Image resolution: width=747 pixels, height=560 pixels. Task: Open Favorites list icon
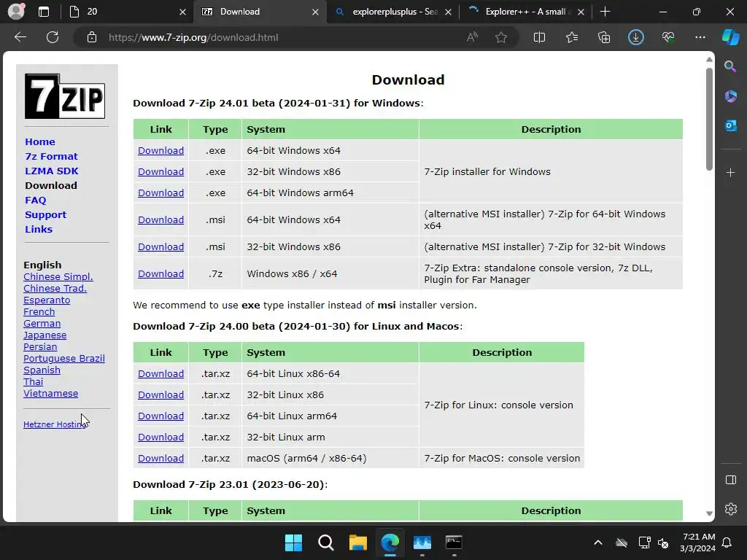coord(572,37)
